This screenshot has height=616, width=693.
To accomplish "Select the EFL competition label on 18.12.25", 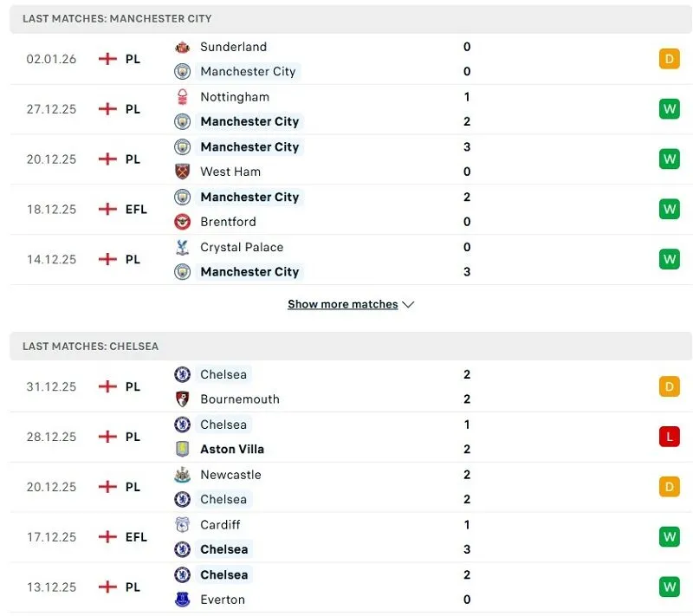I will pos(136,210).
